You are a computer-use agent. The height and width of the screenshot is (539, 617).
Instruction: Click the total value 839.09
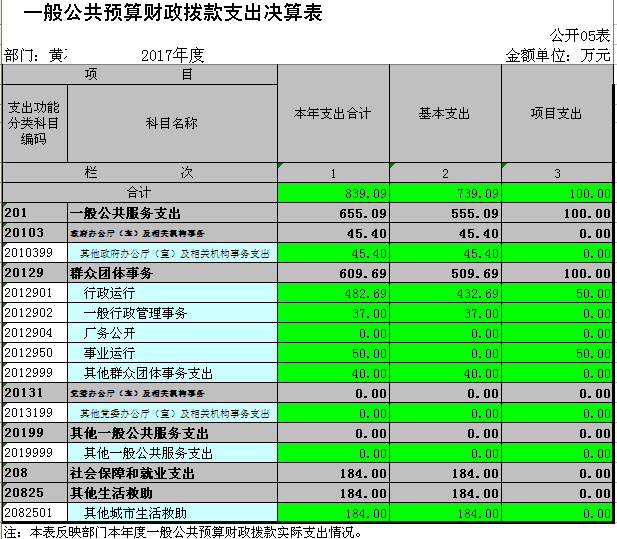click(333, 192)
